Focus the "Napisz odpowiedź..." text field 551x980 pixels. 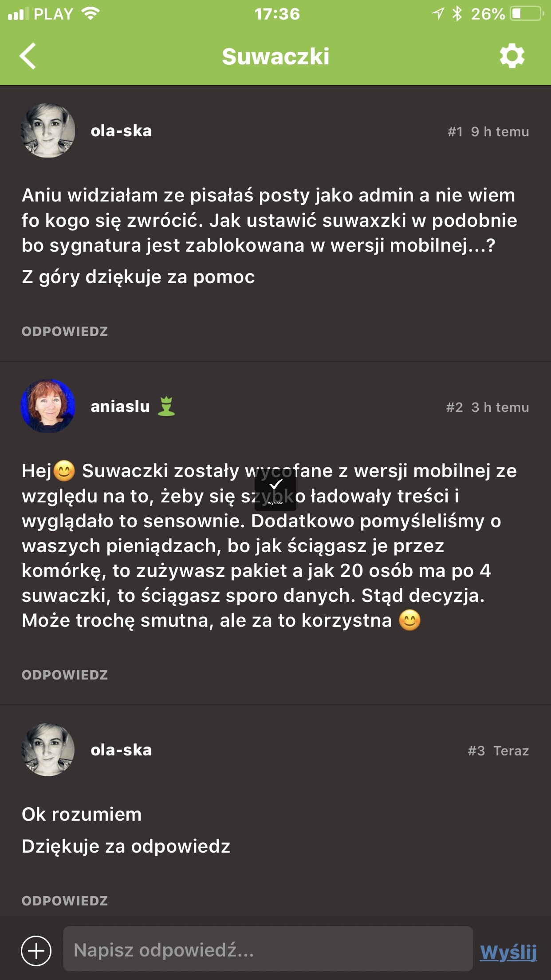(268, 950)
